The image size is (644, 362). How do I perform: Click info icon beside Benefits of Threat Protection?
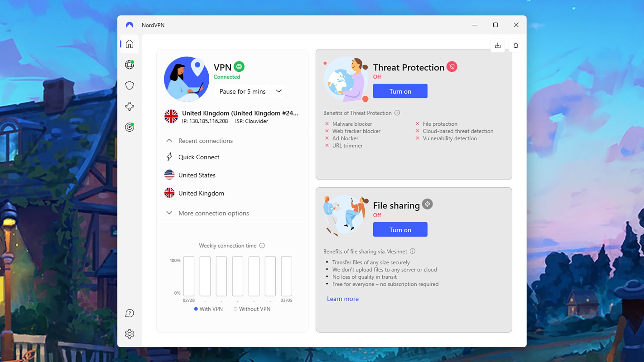397,113
